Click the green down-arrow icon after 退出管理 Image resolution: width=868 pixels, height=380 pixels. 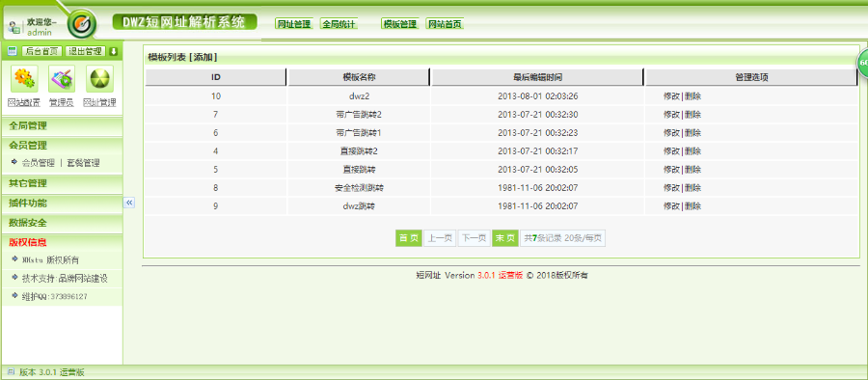coord(114,51)
